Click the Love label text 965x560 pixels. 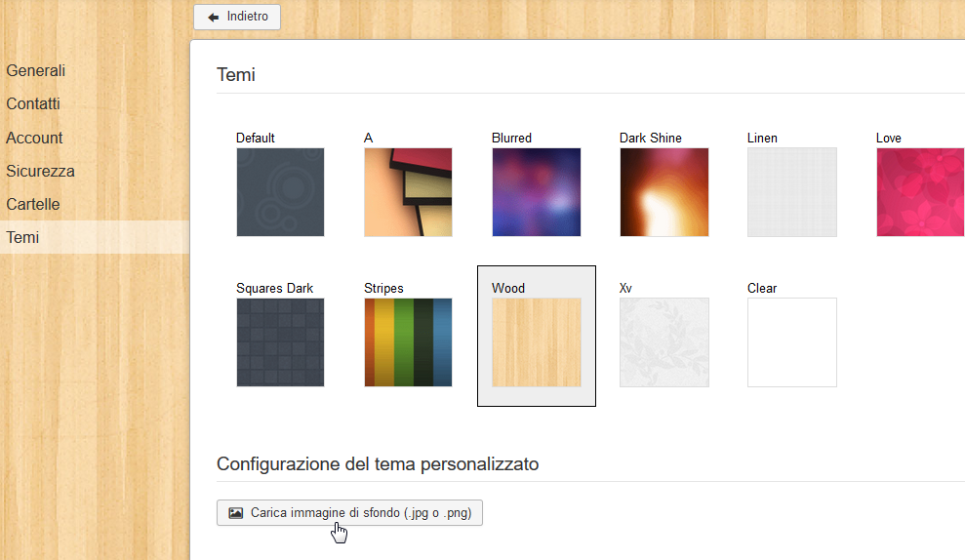coord(889,138)
